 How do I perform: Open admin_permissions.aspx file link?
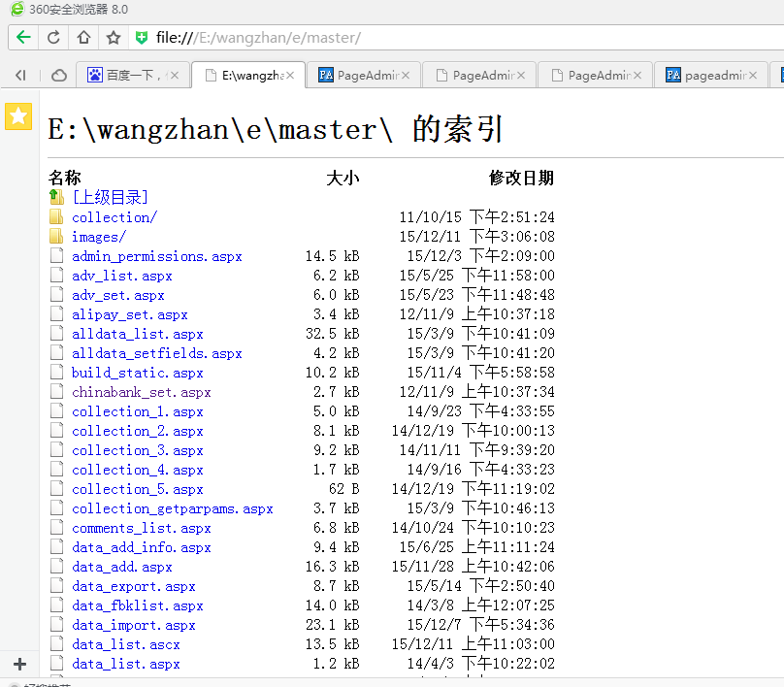(156, 256)
